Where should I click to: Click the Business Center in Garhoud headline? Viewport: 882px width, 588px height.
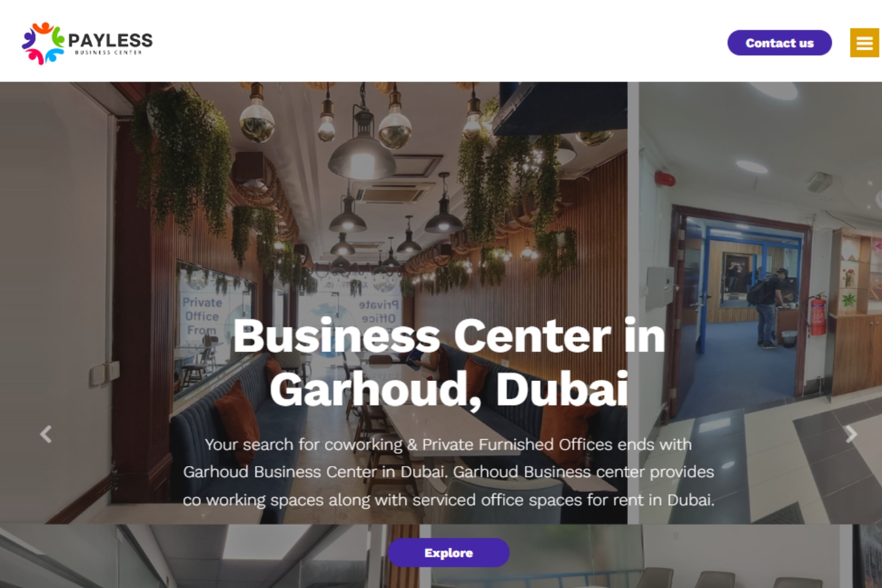coord(449,362)
